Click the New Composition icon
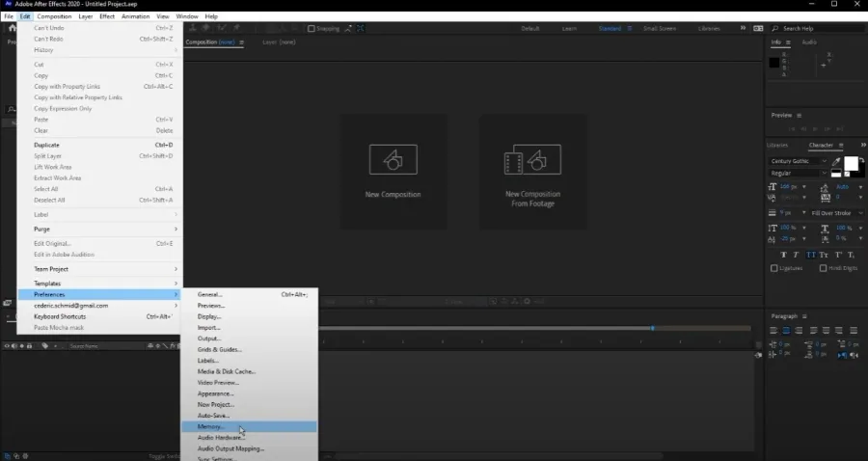 pos(393,159)
